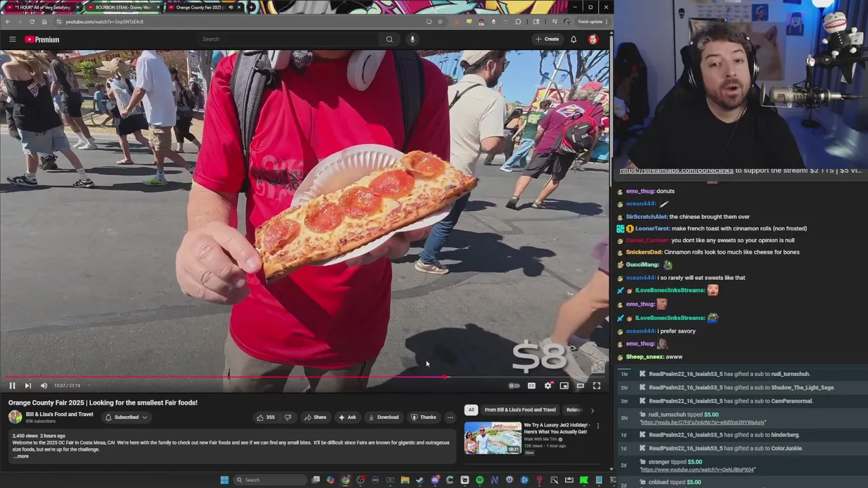This screenshot has height=488, width=868.
Task: Mute the video volume speaker icon
Action: (44, 386)
